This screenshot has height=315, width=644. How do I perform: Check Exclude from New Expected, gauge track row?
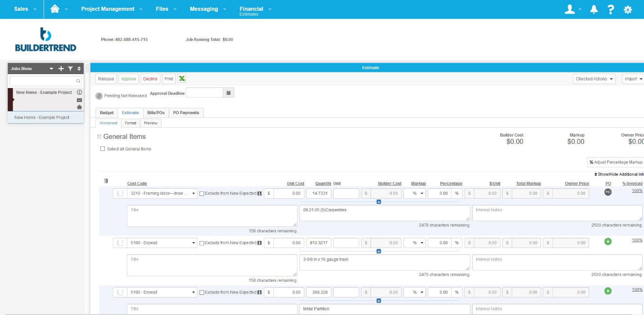click(201, 243)
